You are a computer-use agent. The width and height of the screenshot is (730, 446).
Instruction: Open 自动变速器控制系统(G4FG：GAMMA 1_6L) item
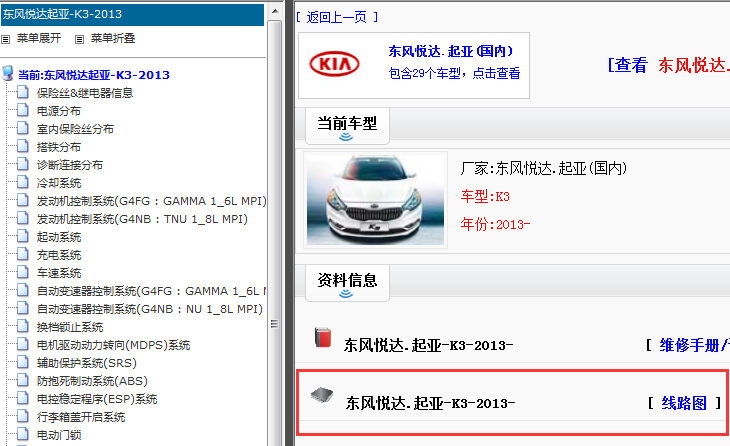pyautogui.click(x=151, y=291)
